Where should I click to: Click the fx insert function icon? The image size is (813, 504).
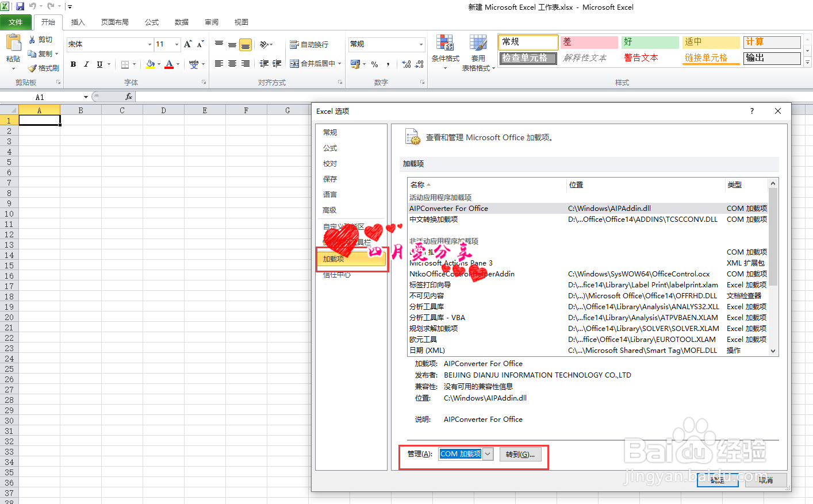[x=129, y=97]
